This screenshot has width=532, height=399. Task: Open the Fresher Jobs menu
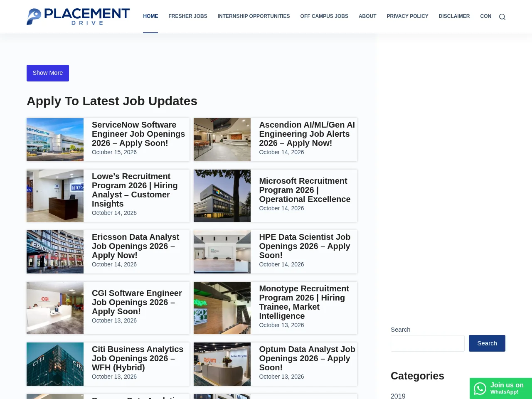click(188, 16)
